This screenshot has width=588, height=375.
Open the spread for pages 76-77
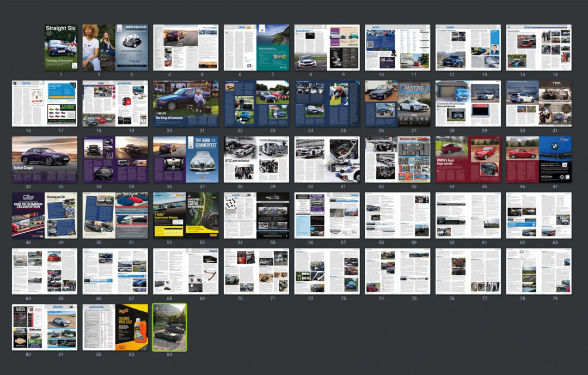pyautogui.click(x=468, y=271)
